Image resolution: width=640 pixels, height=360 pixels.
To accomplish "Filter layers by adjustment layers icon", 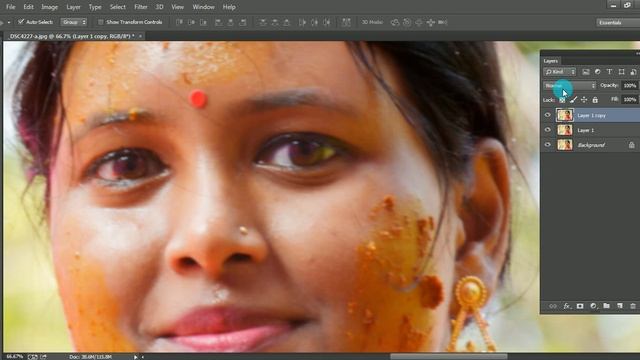I will tap(598, 72).
